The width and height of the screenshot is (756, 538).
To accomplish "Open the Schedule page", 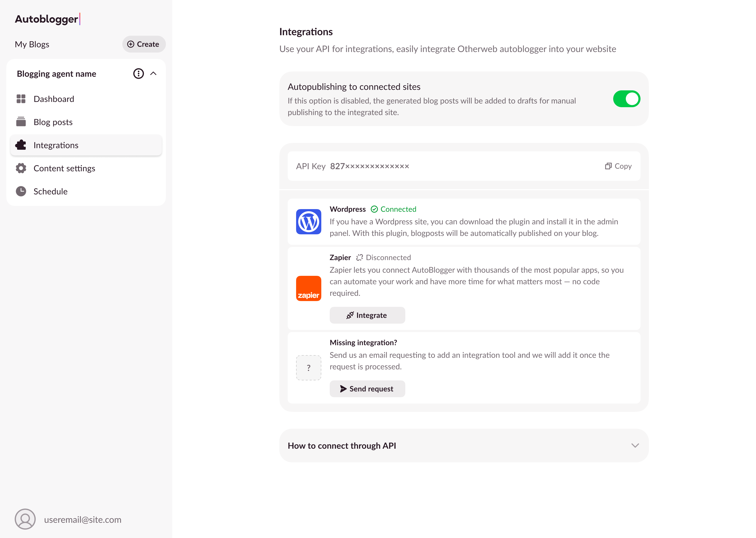I will click(50, 192).
